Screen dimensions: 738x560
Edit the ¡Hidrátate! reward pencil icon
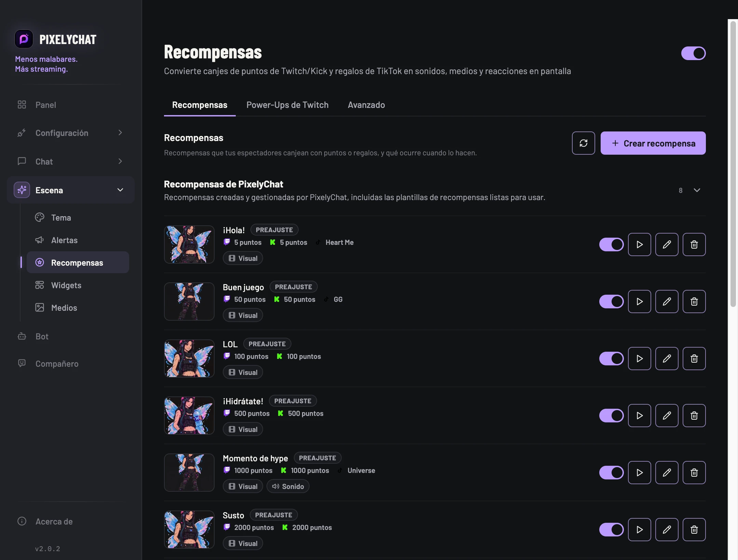coord(667,416)
